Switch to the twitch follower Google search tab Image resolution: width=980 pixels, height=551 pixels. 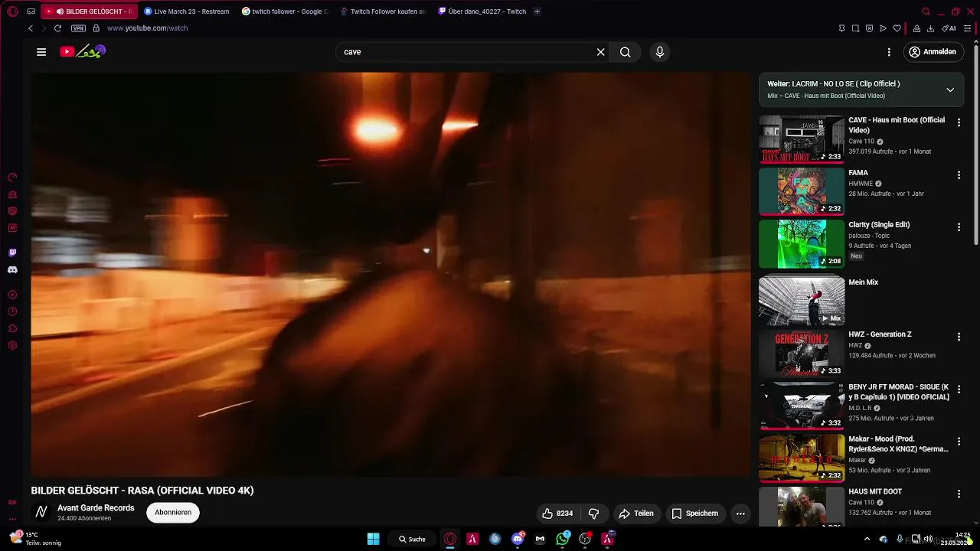[x=285, y=11]
